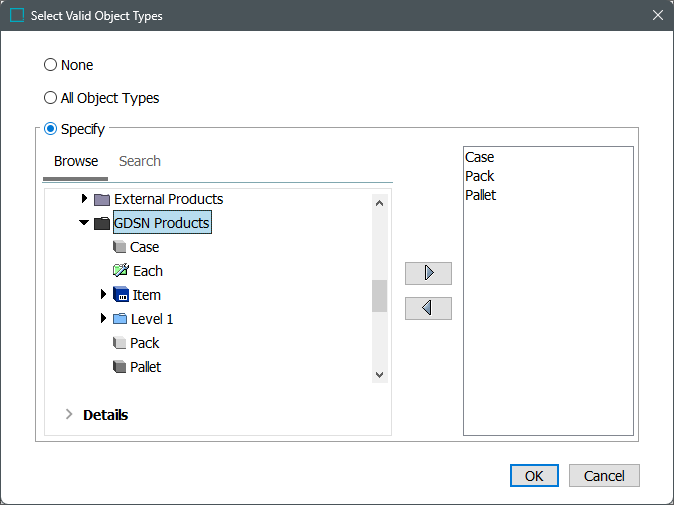Click the Cancel button
Image resolution: width=674 pixels, height=505 pixels.
604,475
